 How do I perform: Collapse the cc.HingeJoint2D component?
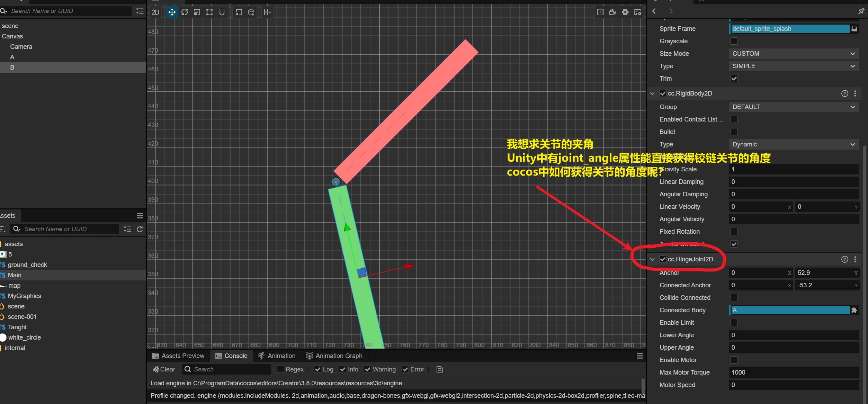coord(652,259)
